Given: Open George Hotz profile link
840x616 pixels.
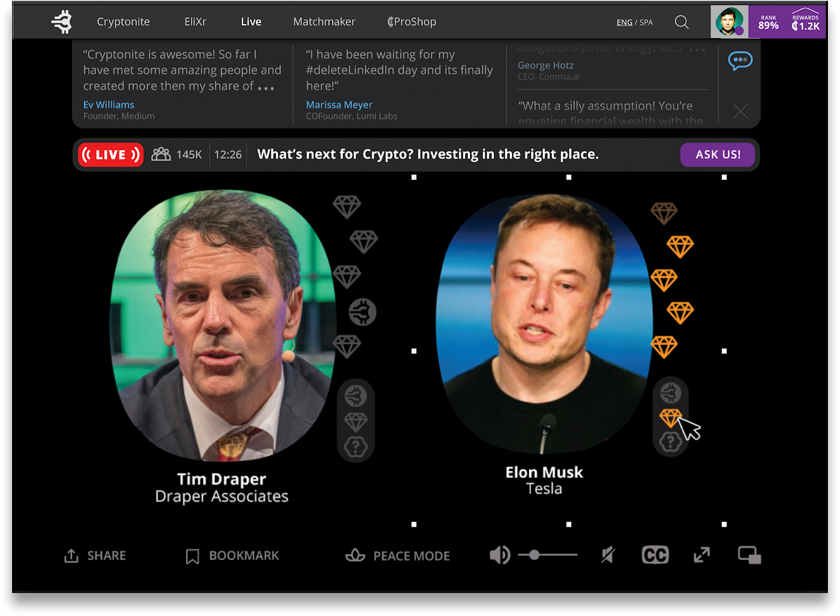Looking at the screenshot, I should click(x=545, y=65).
